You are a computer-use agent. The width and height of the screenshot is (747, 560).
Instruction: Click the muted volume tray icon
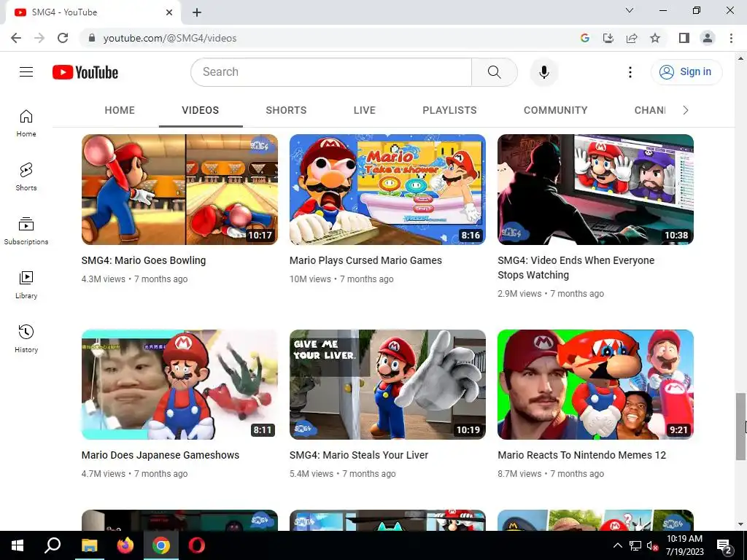(x=652, y=545)
